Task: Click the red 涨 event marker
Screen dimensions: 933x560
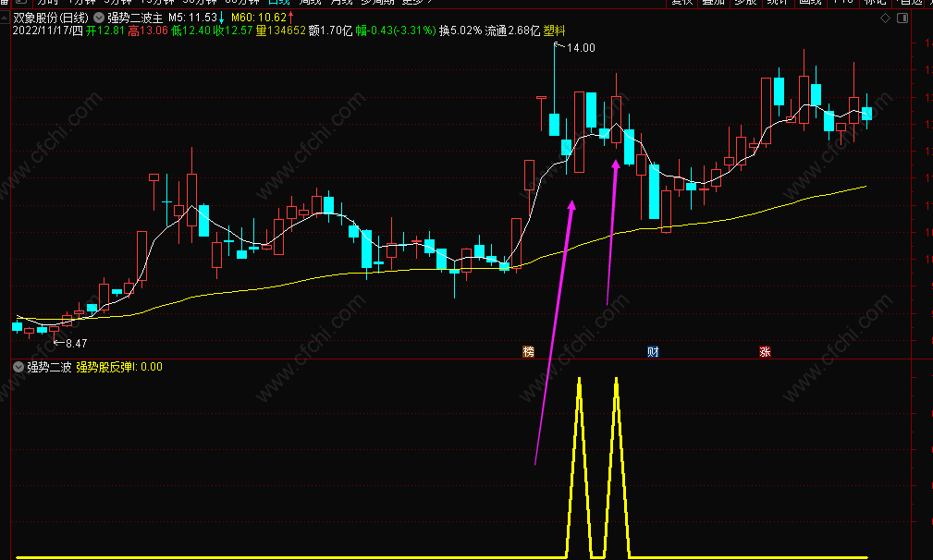Action: tap(766, 351)
